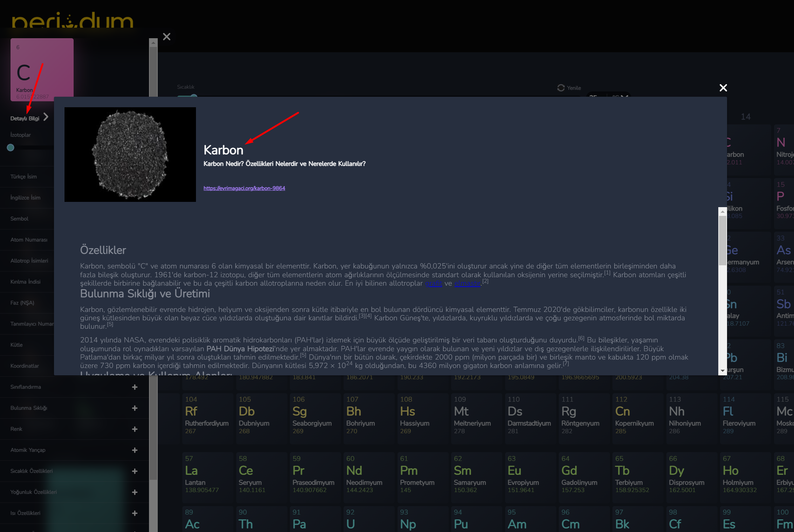Open the elmastır hyperlink
This screenshot has width=794, height=532.
pos(467,284)
